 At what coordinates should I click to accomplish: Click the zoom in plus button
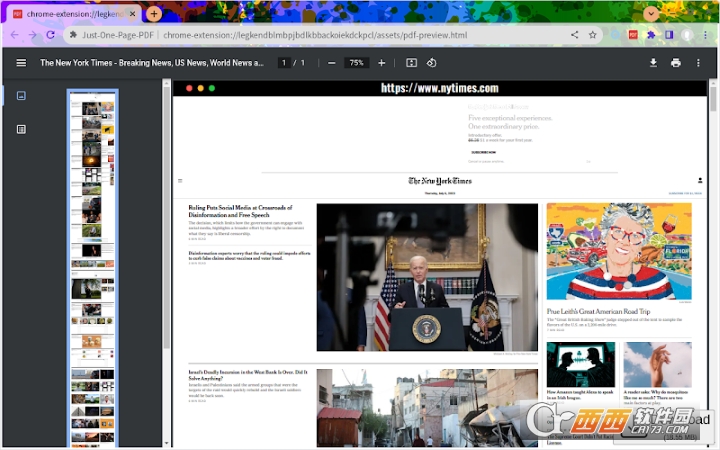(x=381, y=63)
